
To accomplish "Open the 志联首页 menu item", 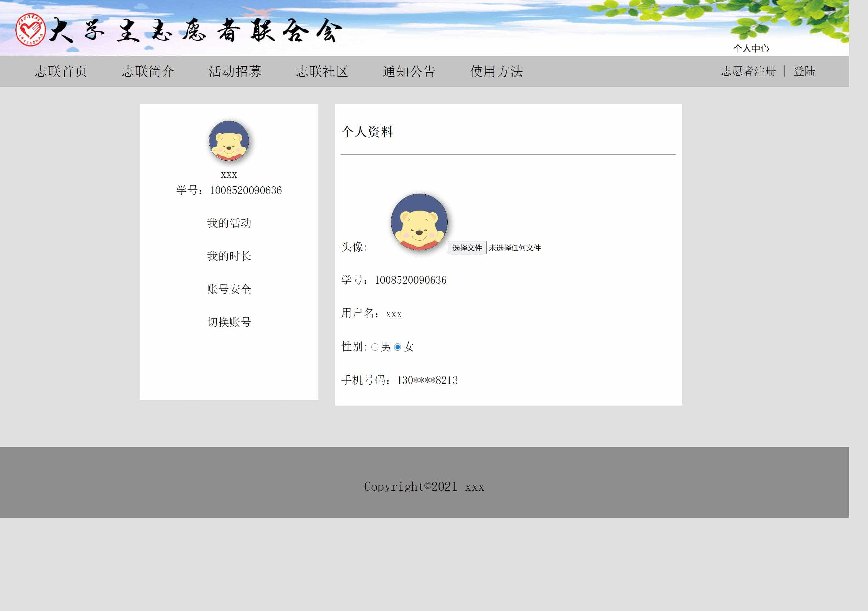I will click(61, 72).
